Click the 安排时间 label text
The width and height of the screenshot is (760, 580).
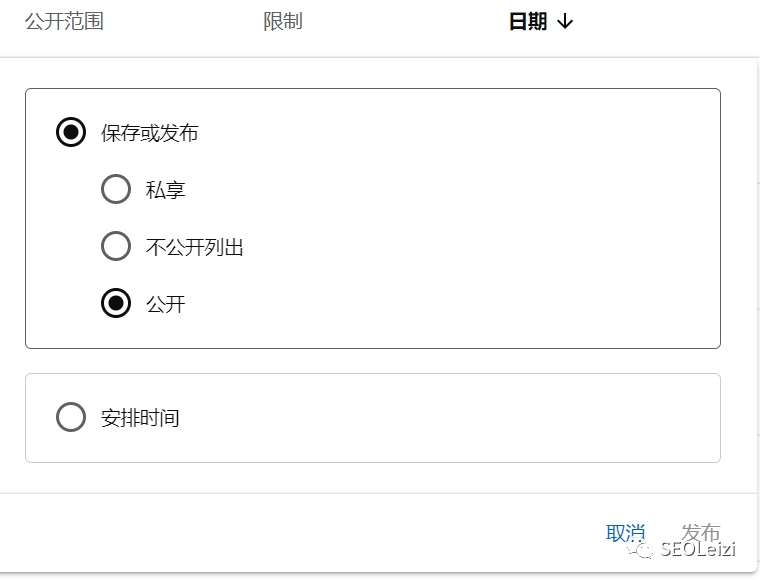click(140, 418)
